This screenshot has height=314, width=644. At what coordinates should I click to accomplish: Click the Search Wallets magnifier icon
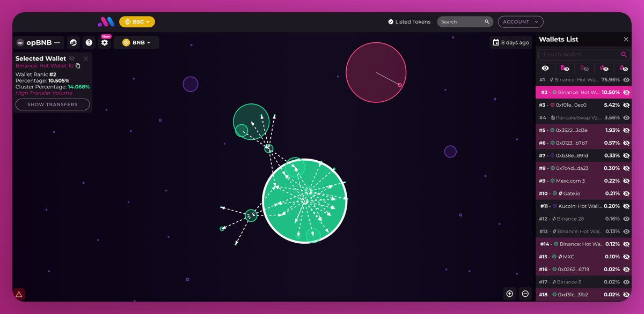pos(624,55)
